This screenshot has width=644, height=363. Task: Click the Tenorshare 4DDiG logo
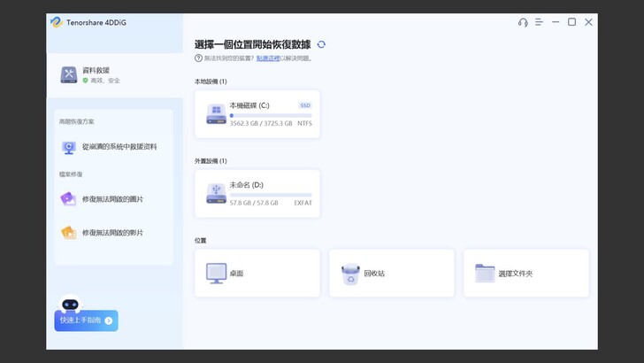57,22
